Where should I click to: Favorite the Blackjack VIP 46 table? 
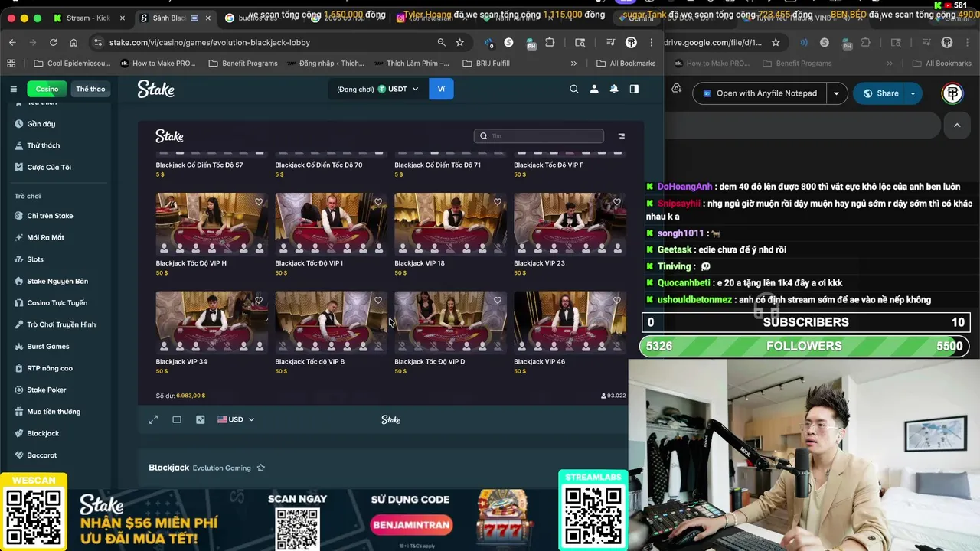click(x=617, y=301)
